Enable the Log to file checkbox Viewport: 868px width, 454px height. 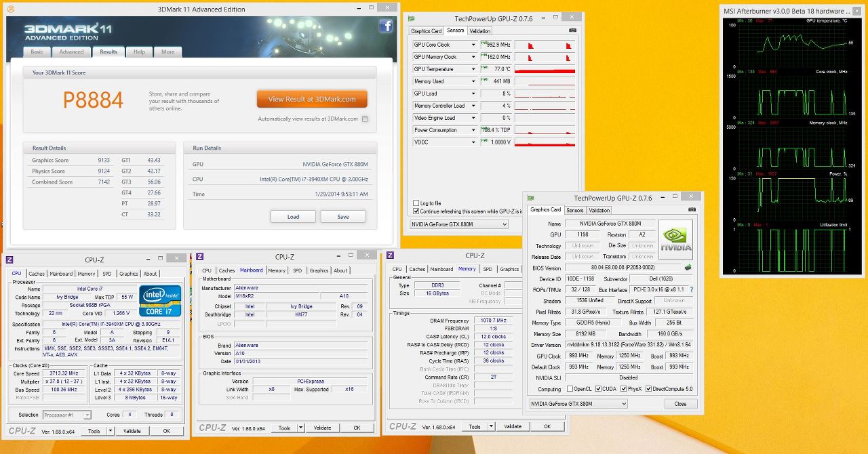pos(416,203)
